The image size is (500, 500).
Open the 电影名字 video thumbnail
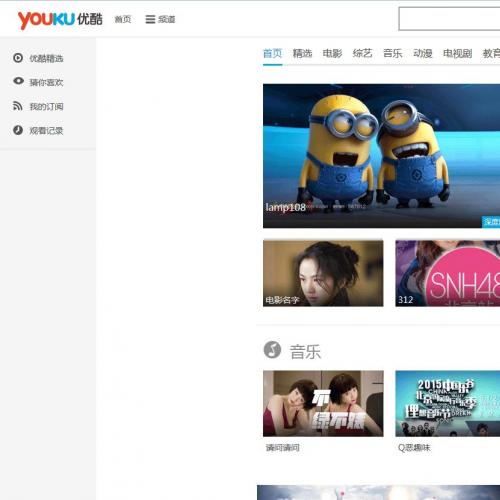point(323,273)
